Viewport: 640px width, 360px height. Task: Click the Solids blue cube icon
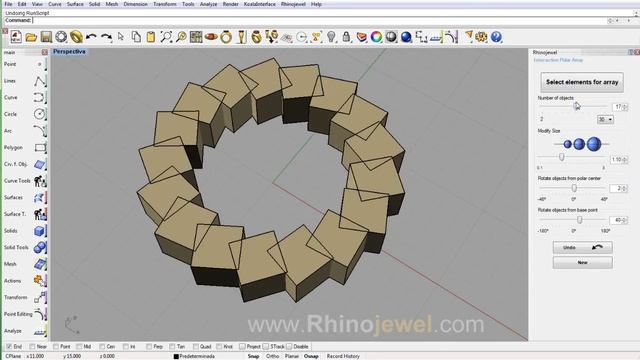[40, 231]
